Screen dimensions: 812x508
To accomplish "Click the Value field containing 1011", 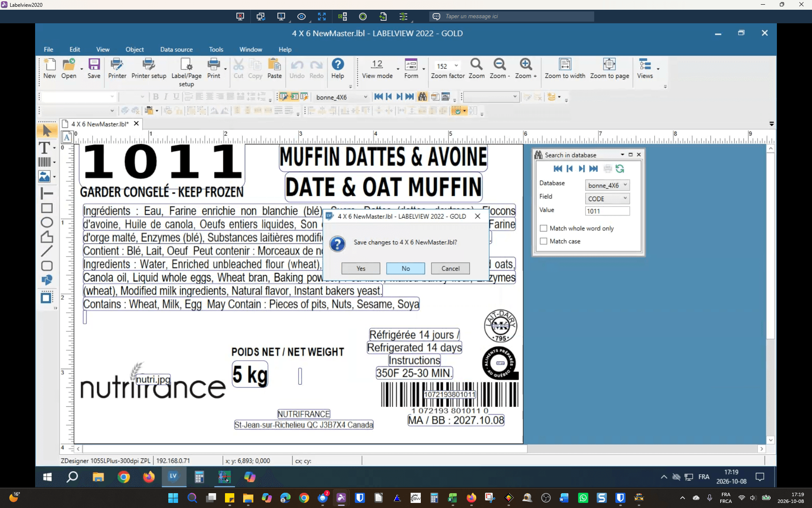I will [x=607, y=211].
